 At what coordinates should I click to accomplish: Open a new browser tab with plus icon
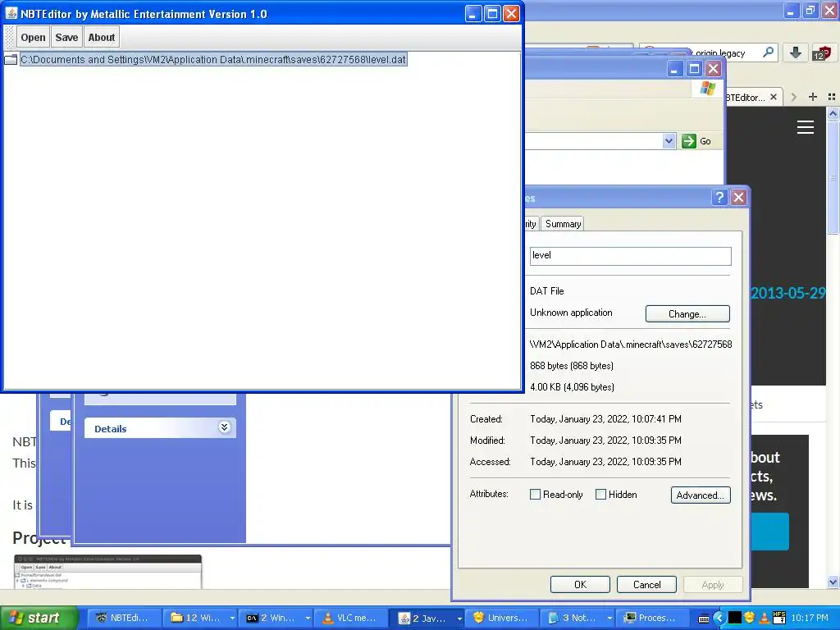tap(813, 97)
